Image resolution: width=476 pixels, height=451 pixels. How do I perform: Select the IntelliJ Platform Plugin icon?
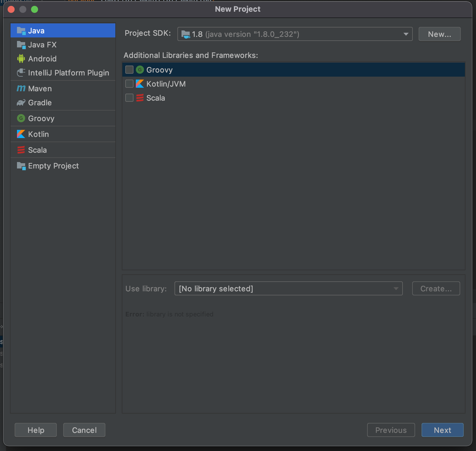click(x=21, y=73)
